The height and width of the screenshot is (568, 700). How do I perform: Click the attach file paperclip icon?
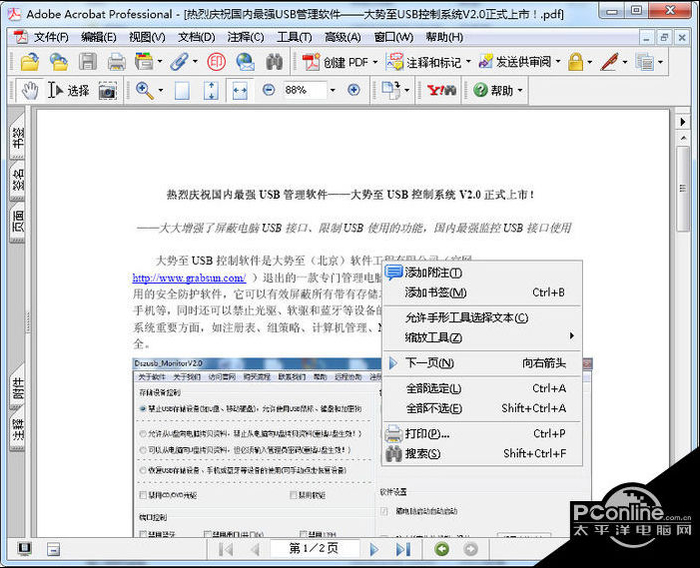click(179, 62)
